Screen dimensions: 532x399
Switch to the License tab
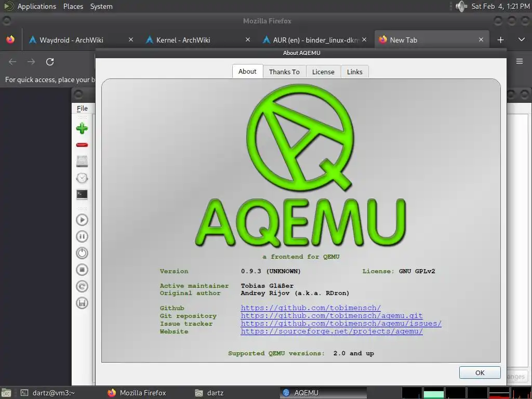(323, 72)
